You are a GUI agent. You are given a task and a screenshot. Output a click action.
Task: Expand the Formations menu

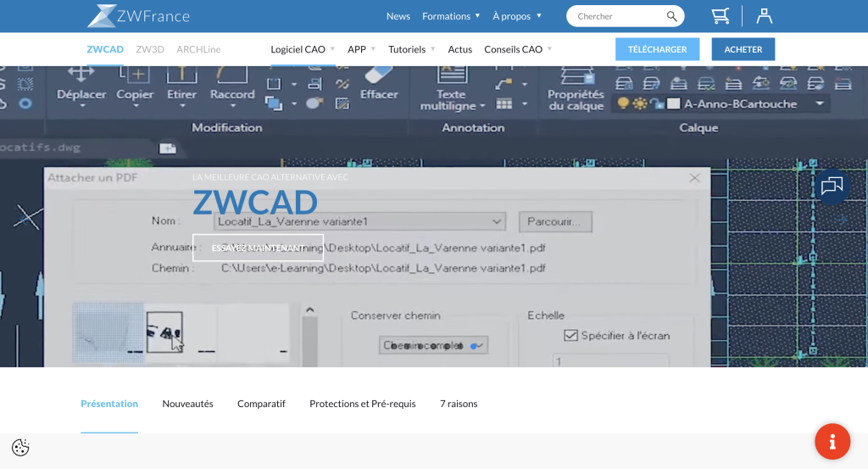click(451, 16)
